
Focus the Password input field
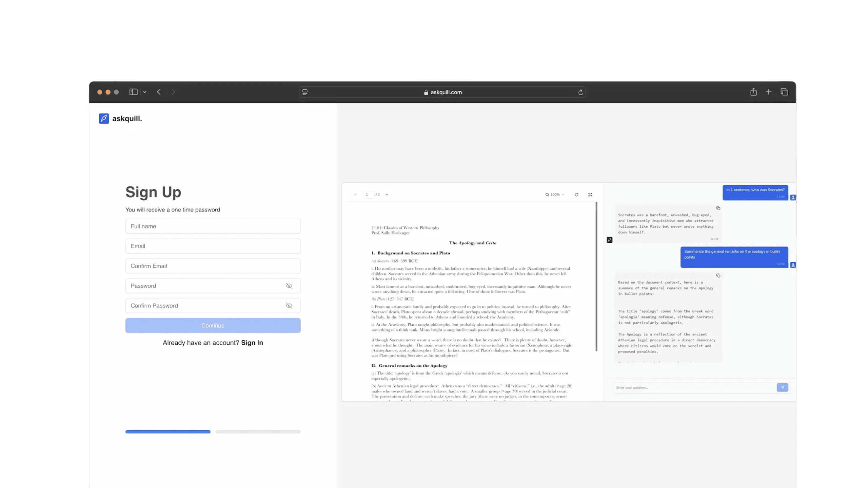pyautogui.click(x=213, y=286)
